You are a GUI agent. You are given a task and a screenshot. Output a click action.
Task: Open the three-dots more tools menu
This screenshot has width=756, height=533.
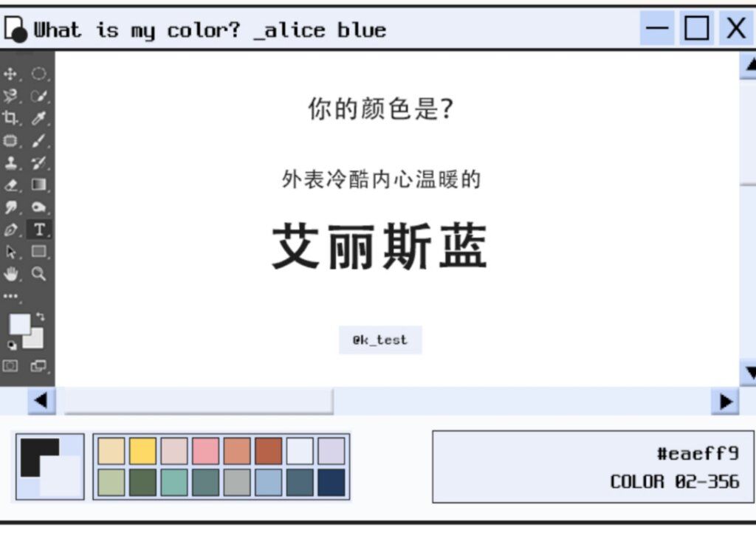10,296
